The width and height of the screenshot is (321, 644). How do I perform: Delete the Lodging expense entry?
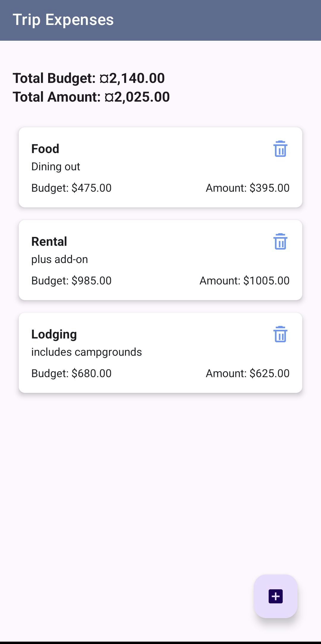click(x=280, y=334)
